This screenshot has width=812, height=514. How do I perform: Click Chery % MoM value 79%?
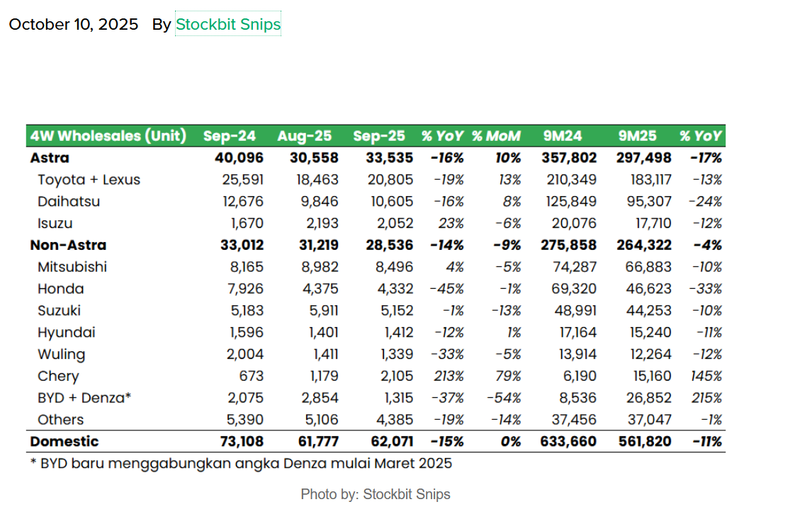(x=507, y=376)
